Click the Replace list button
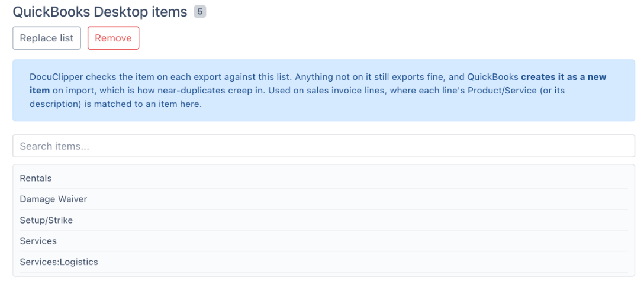 46,38
